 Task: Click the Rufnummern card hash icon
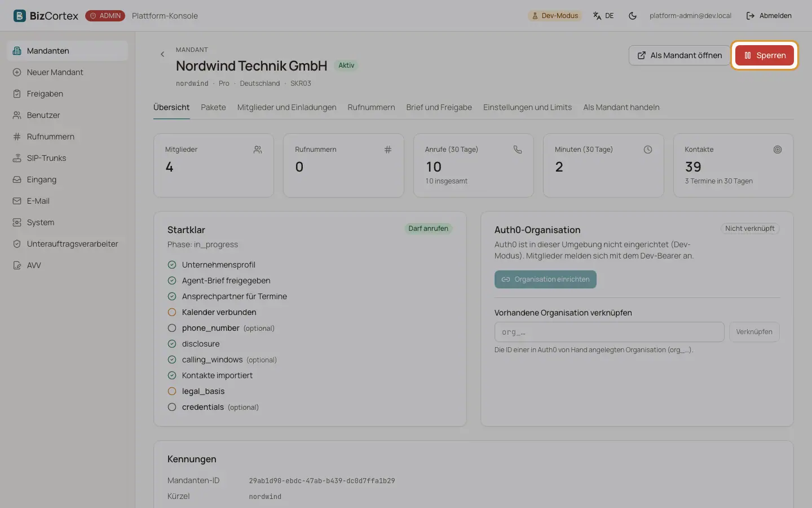tap(388, 150)
